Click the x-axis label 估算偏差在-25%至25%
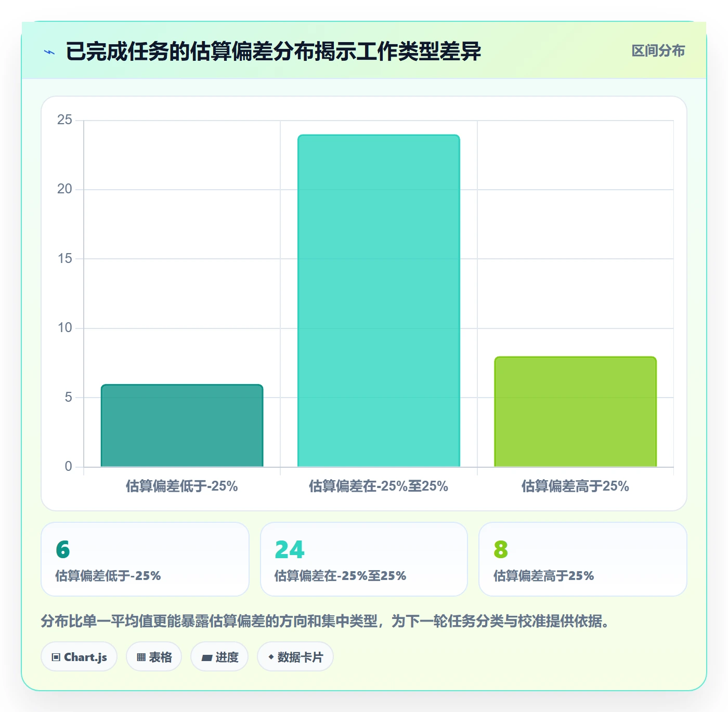Screen dimensions: 728x712 pos(379,486)
